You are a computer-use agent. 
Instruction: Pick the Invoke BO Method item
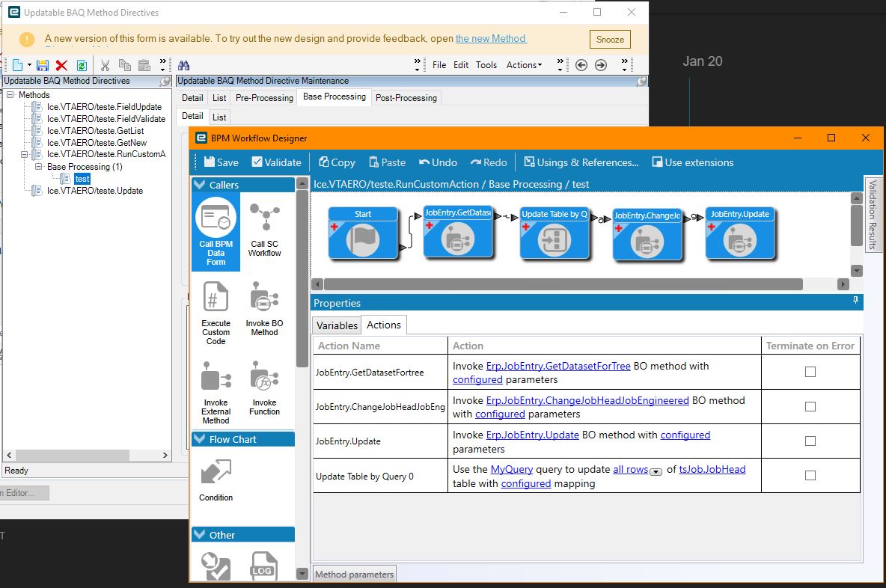click(x=264, y=308)
